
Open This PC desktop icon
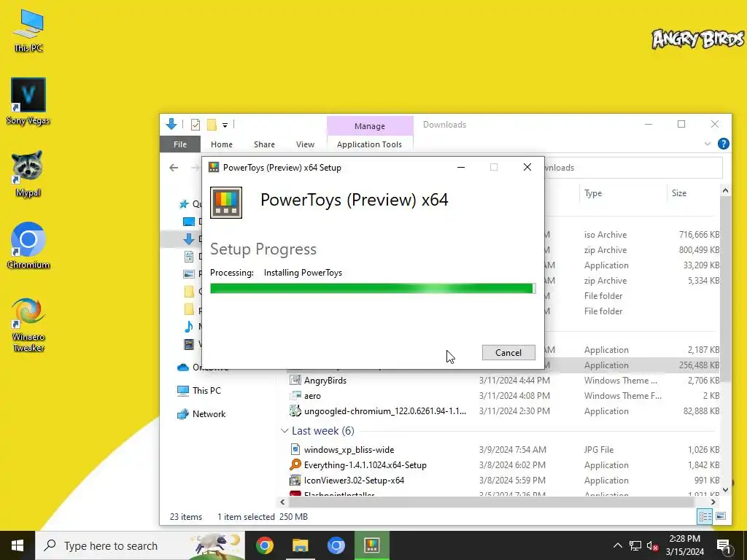[x=28, y=31]
